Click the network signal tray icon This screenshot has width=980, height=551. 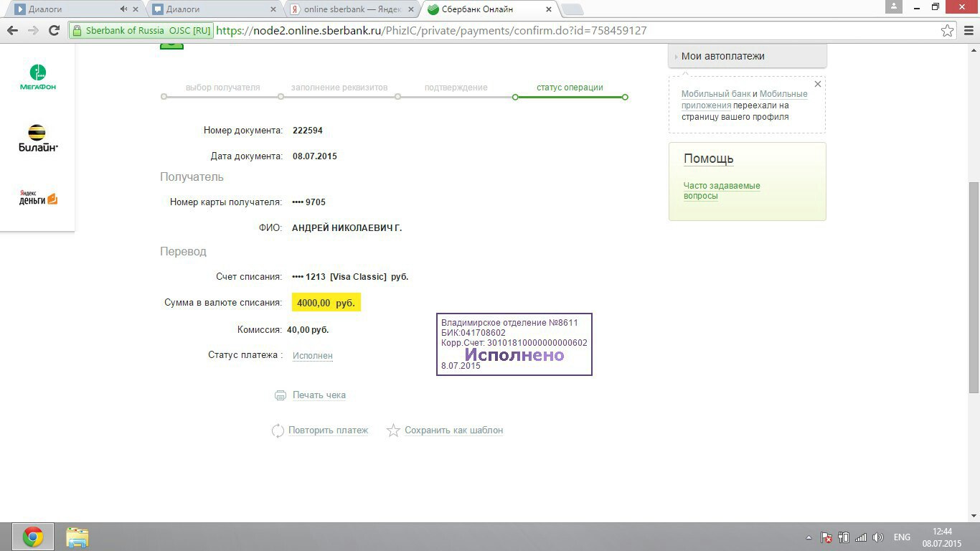[x=861, y=537]
